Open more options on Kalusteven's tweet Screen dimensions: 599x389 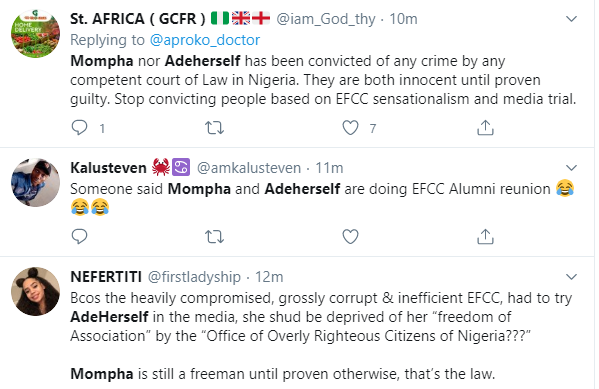[x=571, y=168]
